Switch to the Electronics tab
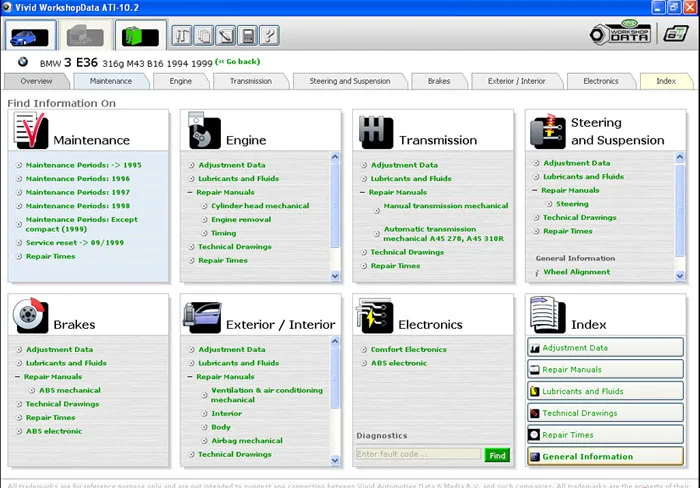The image size is (700, 488). [x=601, y=81]
